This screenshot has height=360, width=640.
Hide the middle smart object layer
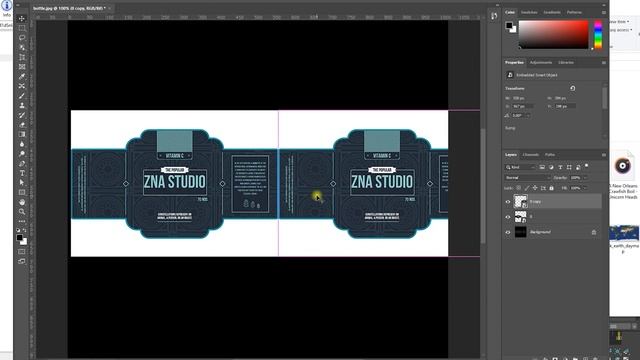coord(508,217)
